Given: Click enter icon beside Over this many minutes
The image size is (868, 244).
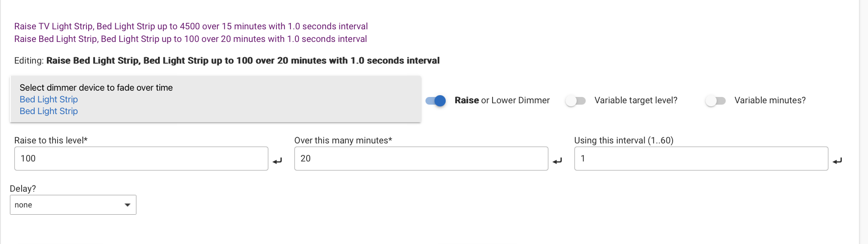Looking at the screenshot, I should [x=557, y=161].
